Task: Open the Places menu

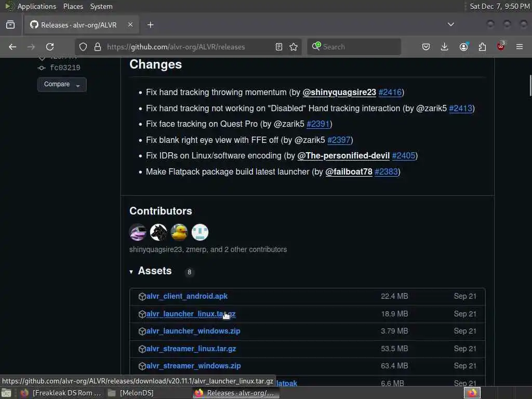Action: click(73, 6)
